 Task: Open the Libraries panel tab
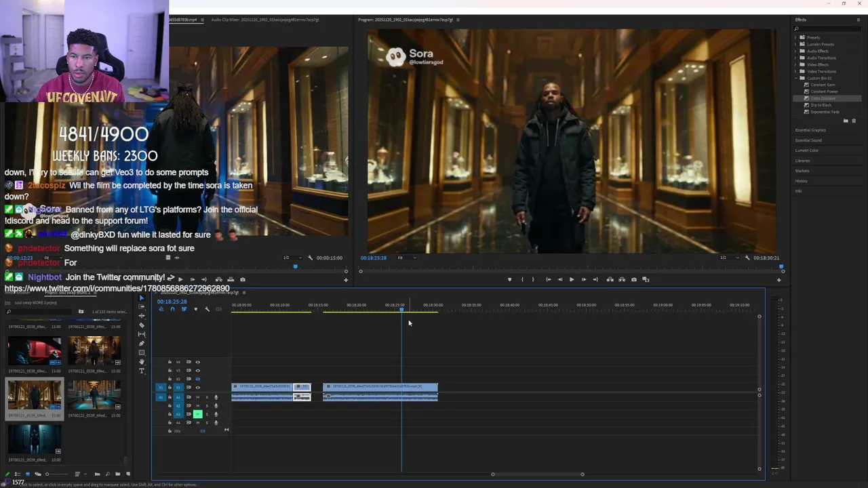coord(802,161)
